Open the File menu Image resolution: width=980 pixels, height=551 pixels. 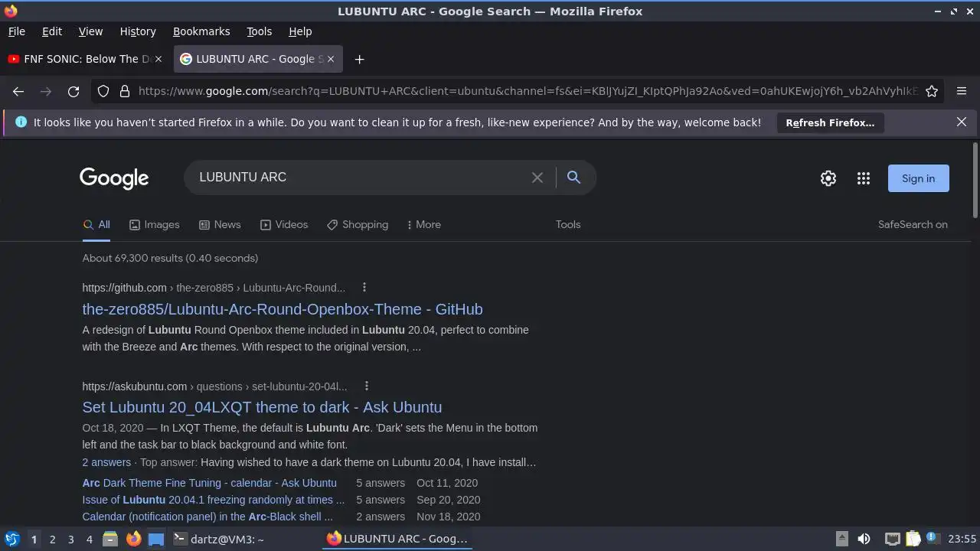coord(16,31)
